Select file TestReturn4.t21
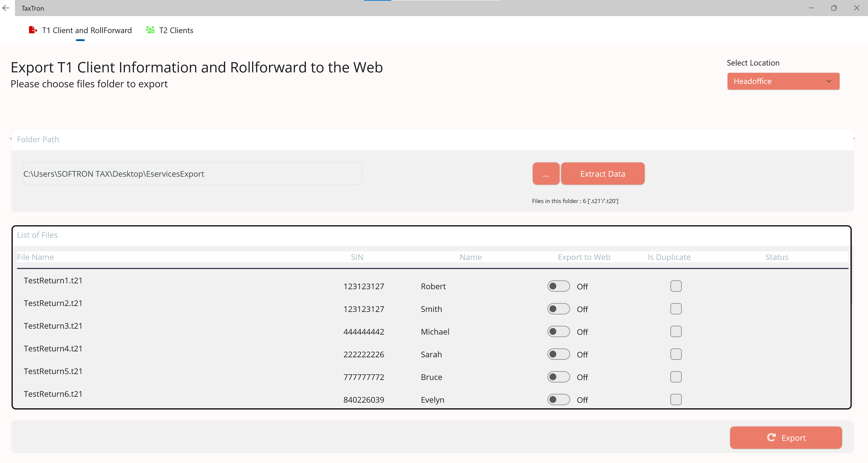The width and height of the screenshot is (868, 463). [53, 348]
